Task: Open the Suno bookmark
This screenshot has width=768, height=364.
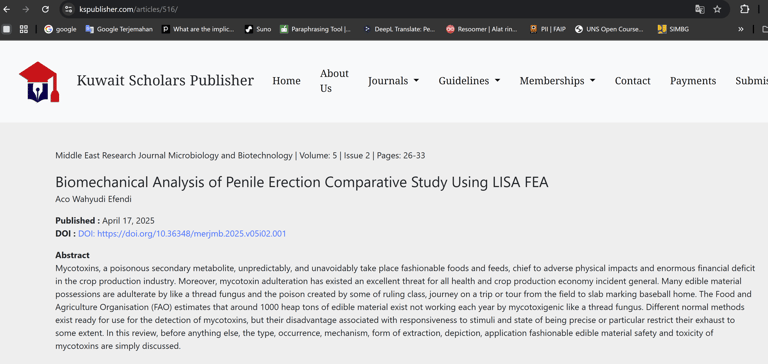Action: [x=258, y=29]
